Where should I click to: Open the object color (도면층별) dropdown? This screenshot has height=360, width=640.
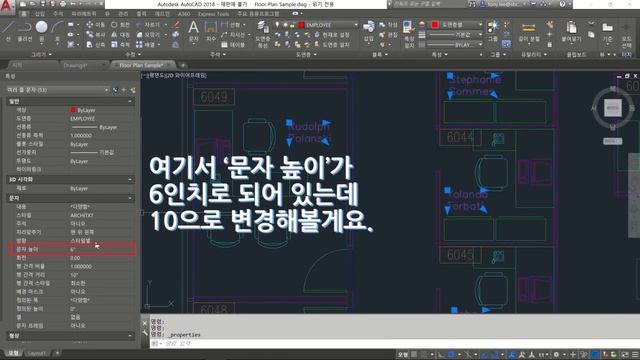click(x=457, y=25)
